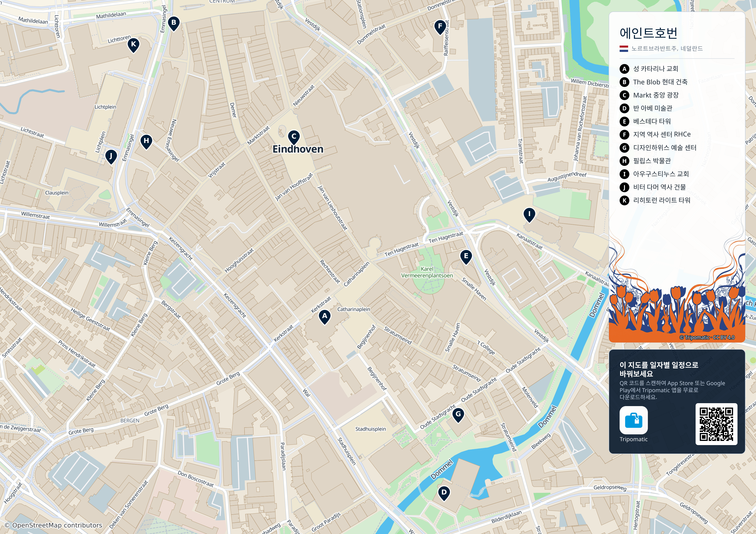Click legend badge E in the list

click(x=624, y=122)
